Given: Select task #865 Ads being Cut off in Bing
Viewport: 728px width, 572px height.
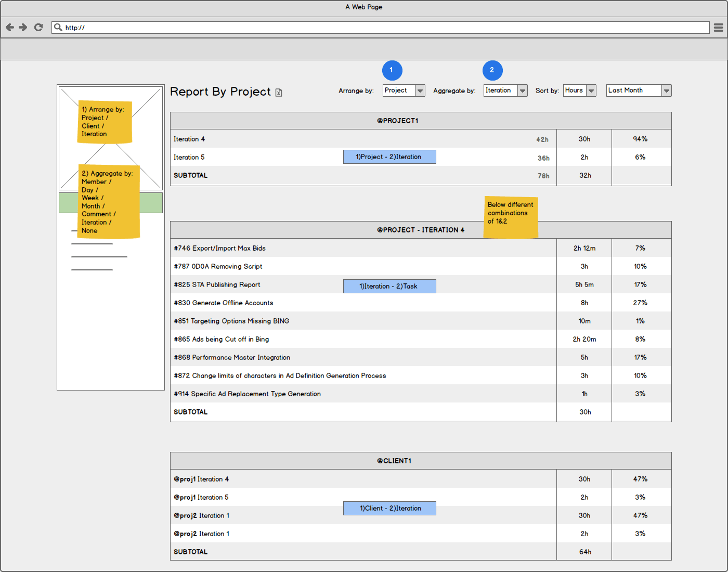Looking at the screenshot, I should (421, 339).
